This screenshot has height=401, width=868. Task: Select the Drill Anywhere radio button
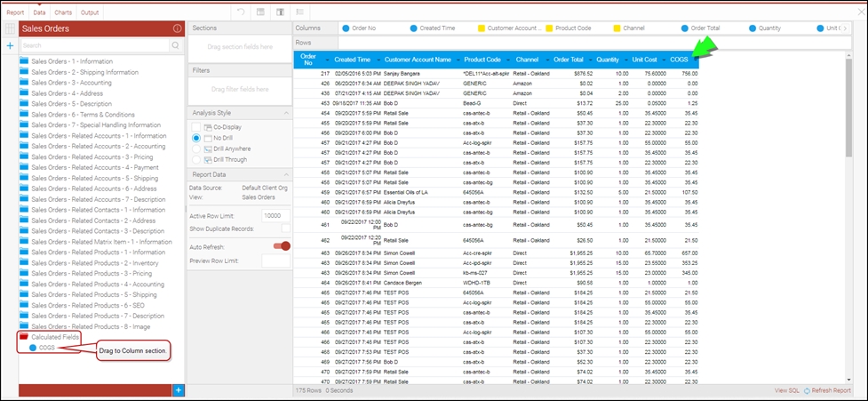tap(196, 149)
